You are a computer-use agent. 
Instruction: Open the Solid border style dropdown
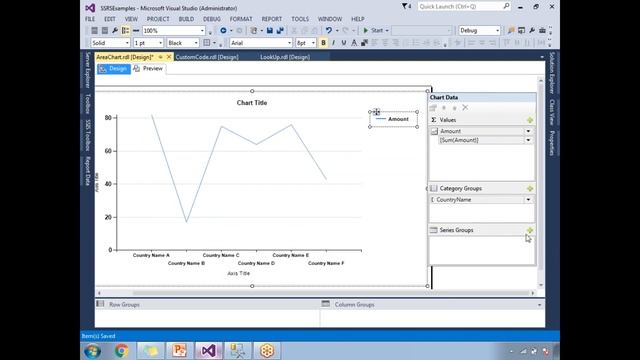(x=127, y=43)
